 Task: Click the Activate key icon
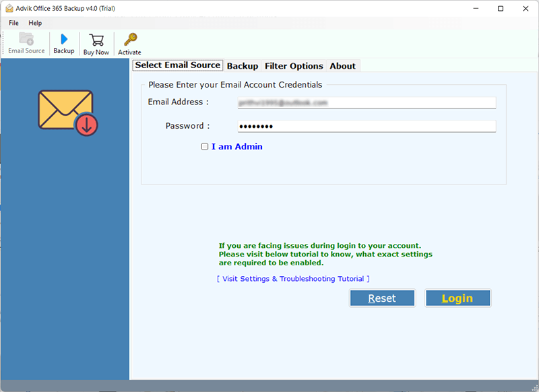(x=130, y=40)
